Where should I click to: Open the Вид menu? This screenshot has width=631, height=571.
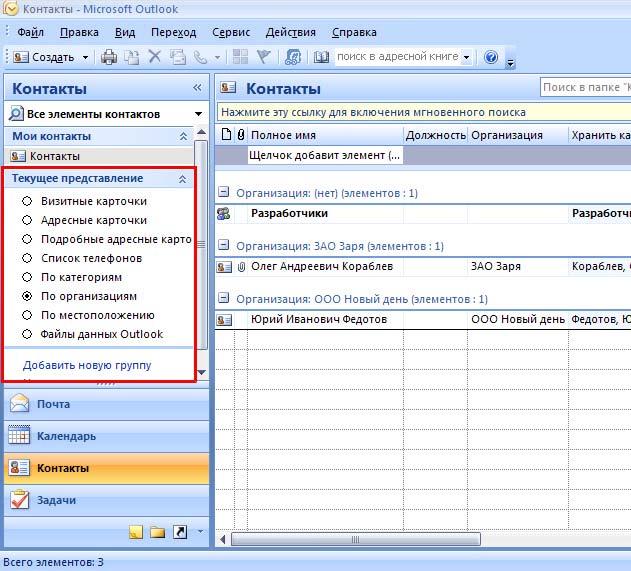coord(125,32)
